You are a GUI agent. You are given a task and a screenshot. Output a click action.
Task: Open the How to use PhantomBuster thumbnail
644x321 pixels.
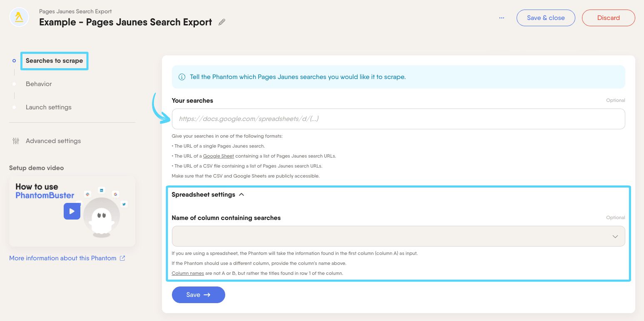[72, 211]
